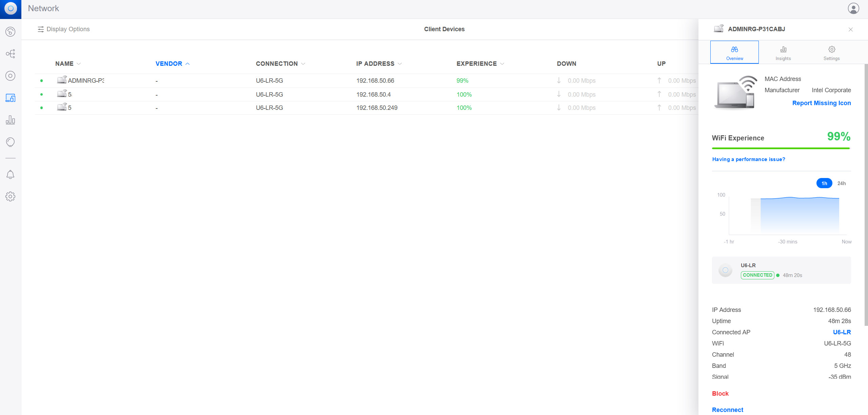This screenshot has height=415, width=868.
Task: Open Connected AP U6-LR link
Action: click(842, 332)
